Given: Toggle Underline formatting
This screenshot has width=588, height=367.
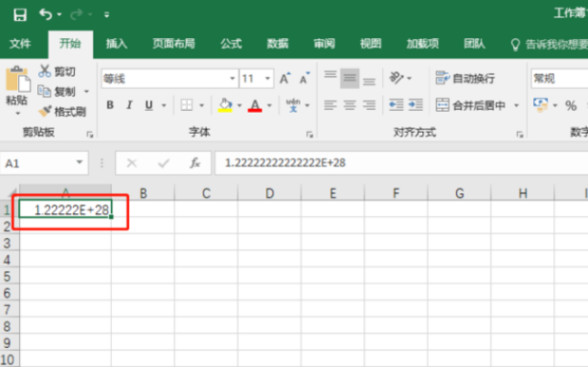Looking at the screenshot, I should coord(149,105).
